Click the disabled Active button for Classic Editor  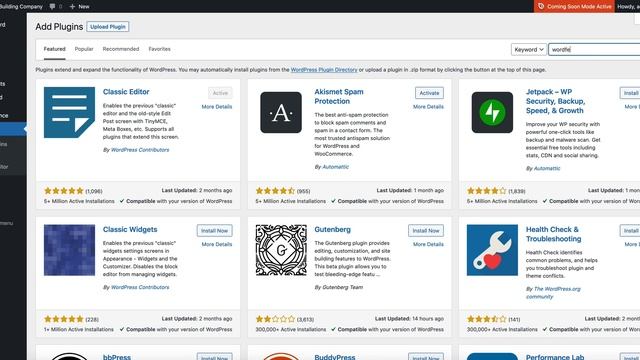(x=220, y=93)
